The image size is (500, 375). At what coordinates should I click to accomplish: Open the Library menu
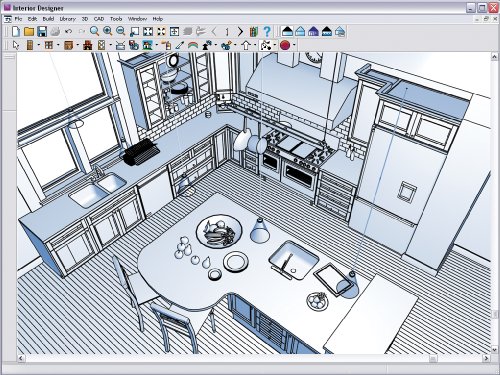tap(68, 19)
